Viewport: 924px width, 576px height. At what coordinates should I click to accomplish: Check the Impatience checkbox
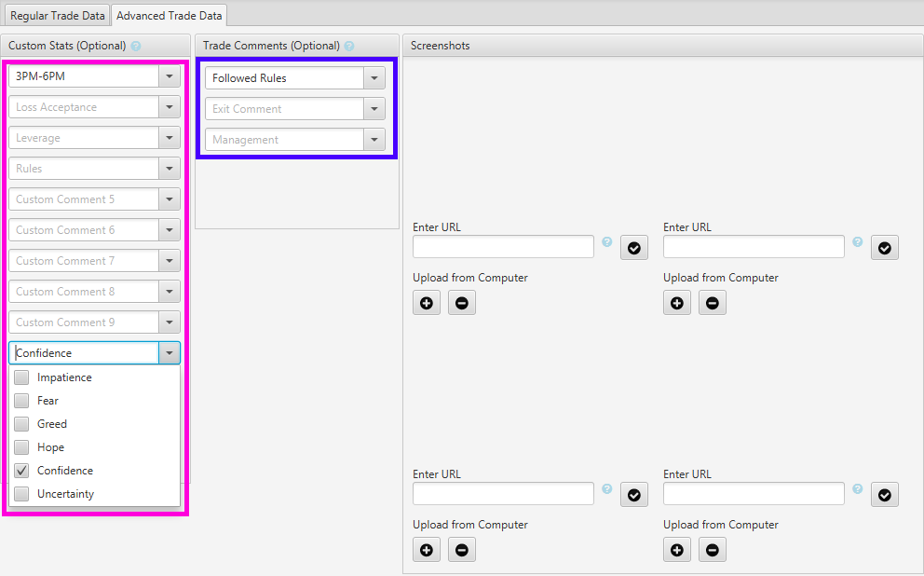click(21, 377)
